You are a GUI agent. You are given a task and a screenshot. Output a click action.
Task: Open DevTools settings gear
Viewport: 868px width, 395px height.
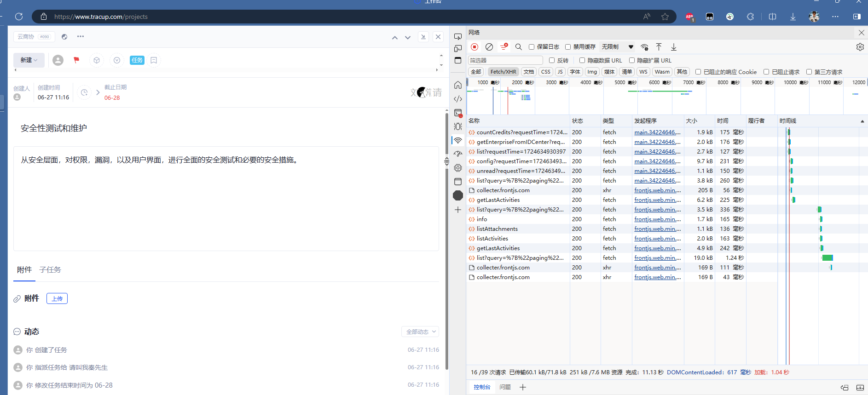[x=860, y=47]
